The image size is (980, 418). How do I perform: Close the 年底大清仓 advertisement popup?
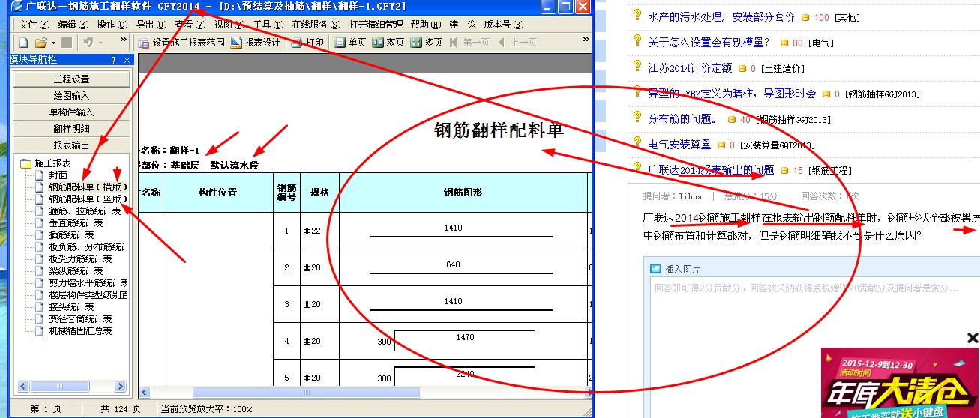click(973, 339)
